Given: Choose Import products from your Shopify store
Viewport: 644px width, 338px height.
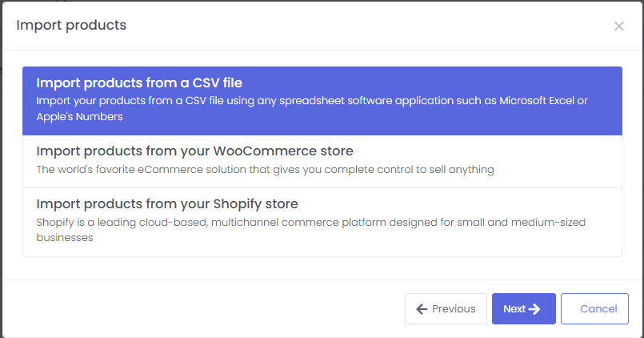Looking at the screenshot, I should point(322,222).
